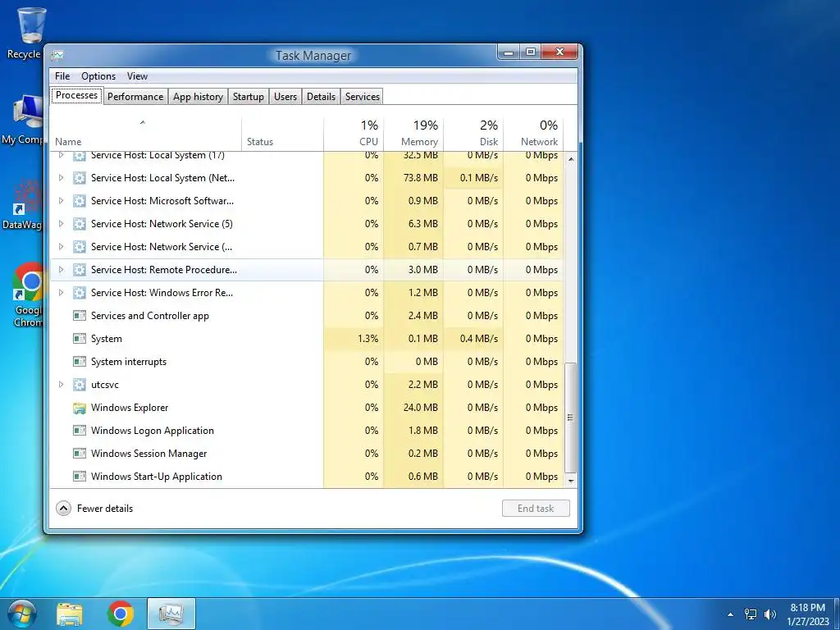Sort by the Status column header
840x630 pixels.
click(x=282, y=134)
